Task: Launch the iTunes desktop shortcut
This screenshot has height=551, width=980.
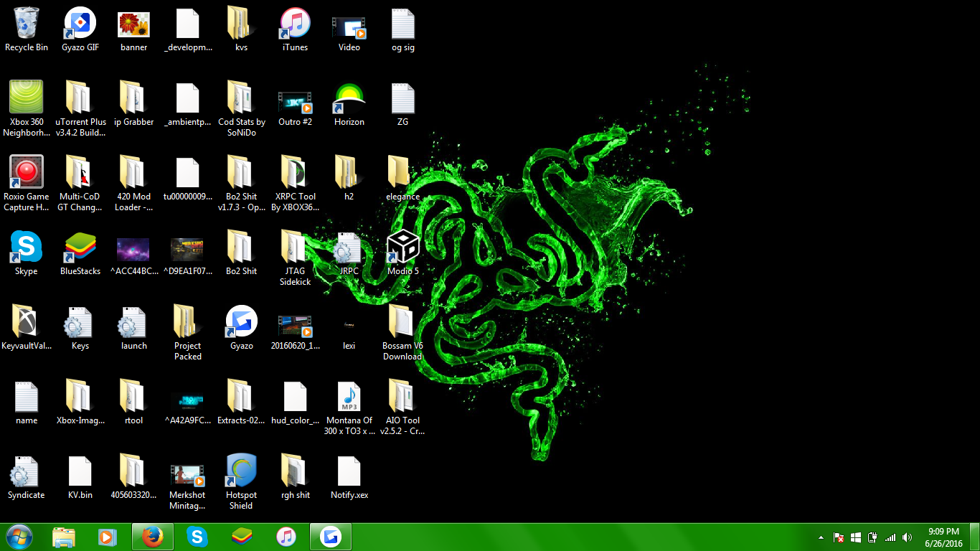Action: coord(295,30)
